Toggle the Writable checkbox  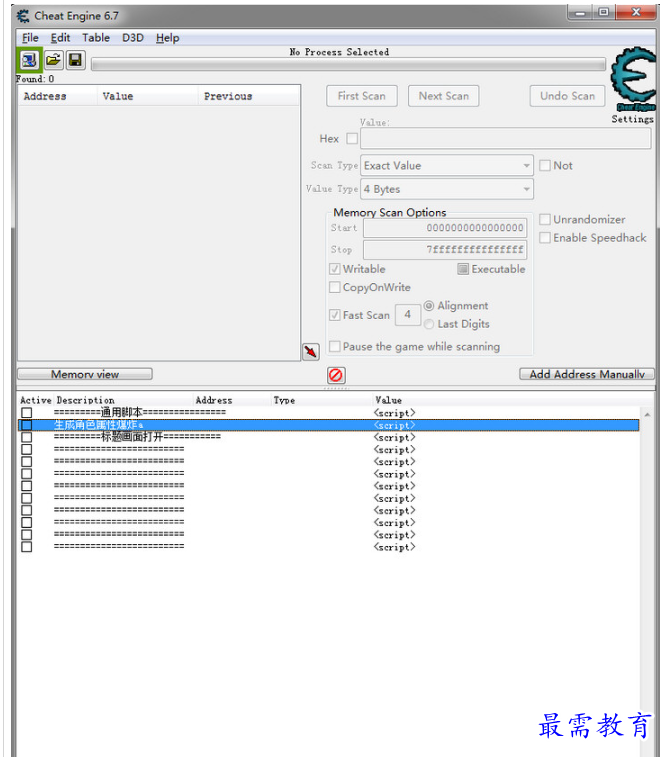click(x=334, y=269)
